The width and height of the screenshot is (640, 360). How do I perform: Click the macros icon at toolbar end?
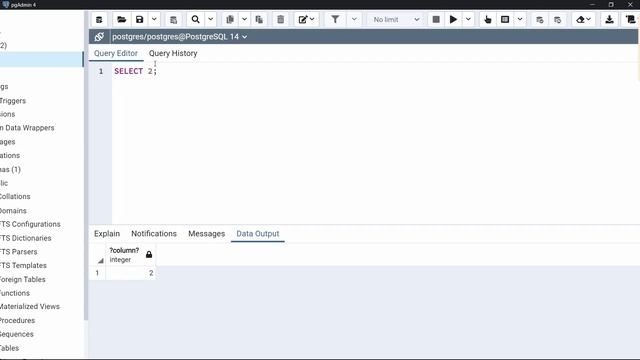point(630,20)
